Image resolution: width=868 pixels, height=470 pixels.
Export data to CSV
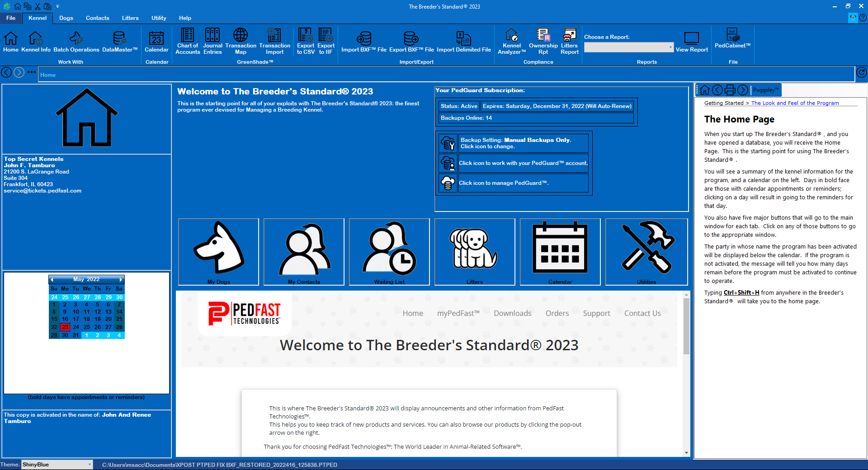(x=305, y=42)
